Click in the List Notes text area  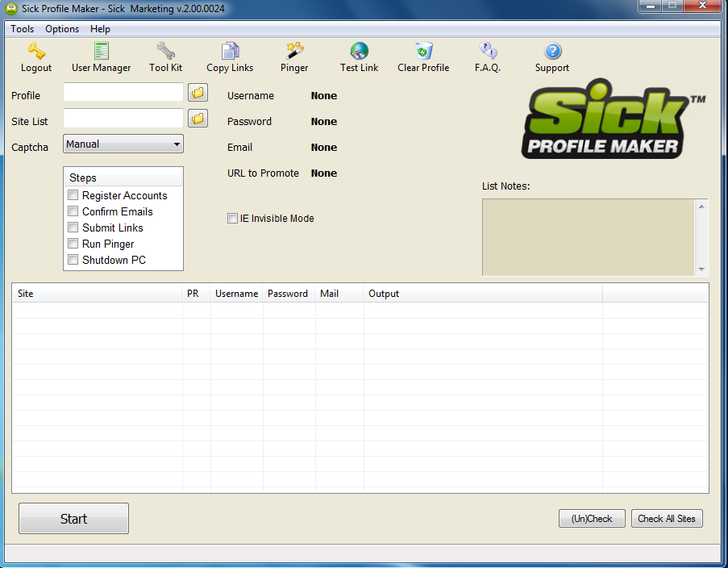(x=589, y=237)
